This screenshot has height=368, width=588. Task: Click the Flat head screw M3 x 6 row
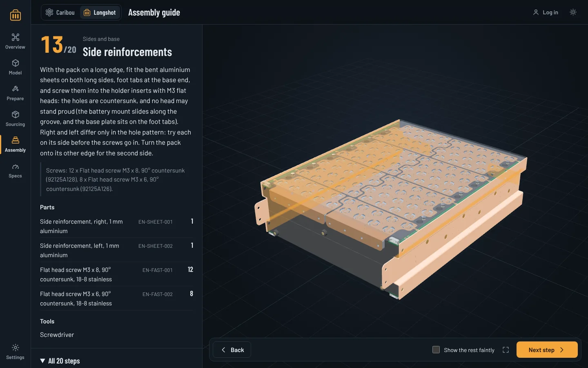coord(117,298)
